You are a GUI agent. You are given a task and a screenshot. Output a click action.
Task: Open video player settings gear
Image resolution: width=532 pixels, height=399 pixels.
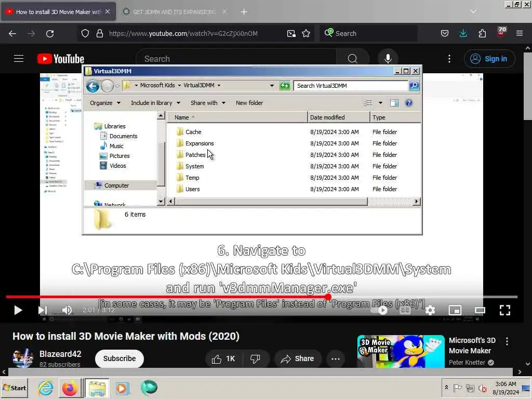pos(430,310)
